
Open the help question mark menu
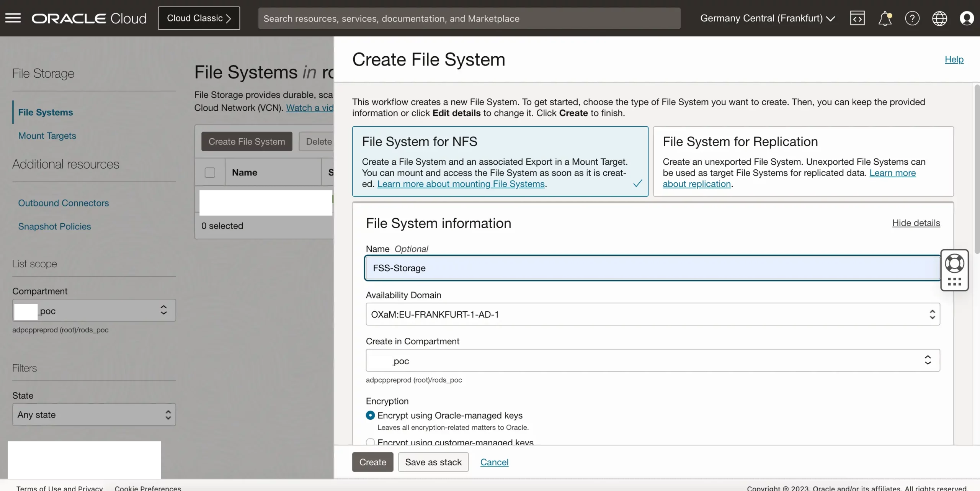pos(913,18)
